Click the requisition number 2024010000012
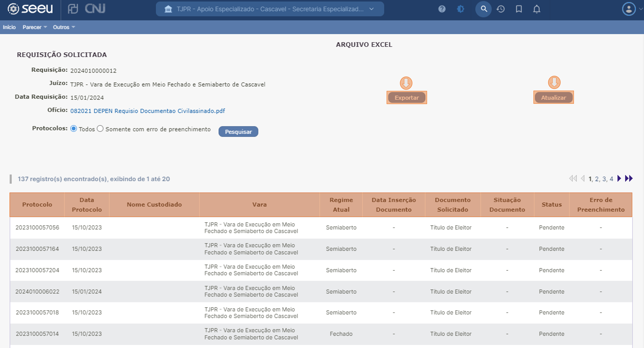Screen dimensions: 644x348 (93, 71)
